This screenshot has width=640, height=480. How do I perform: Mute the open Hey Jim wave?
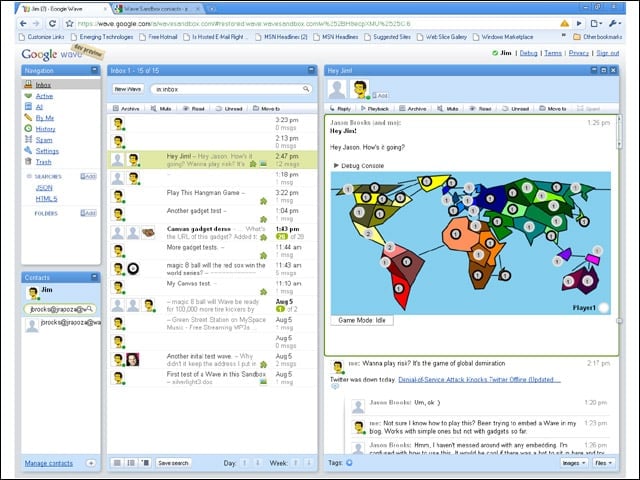click(448, 109)
